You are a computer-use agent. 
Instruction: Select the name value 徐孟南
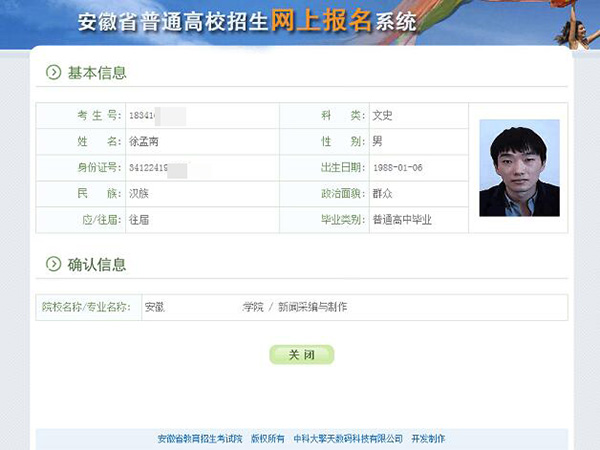(143, 142)
